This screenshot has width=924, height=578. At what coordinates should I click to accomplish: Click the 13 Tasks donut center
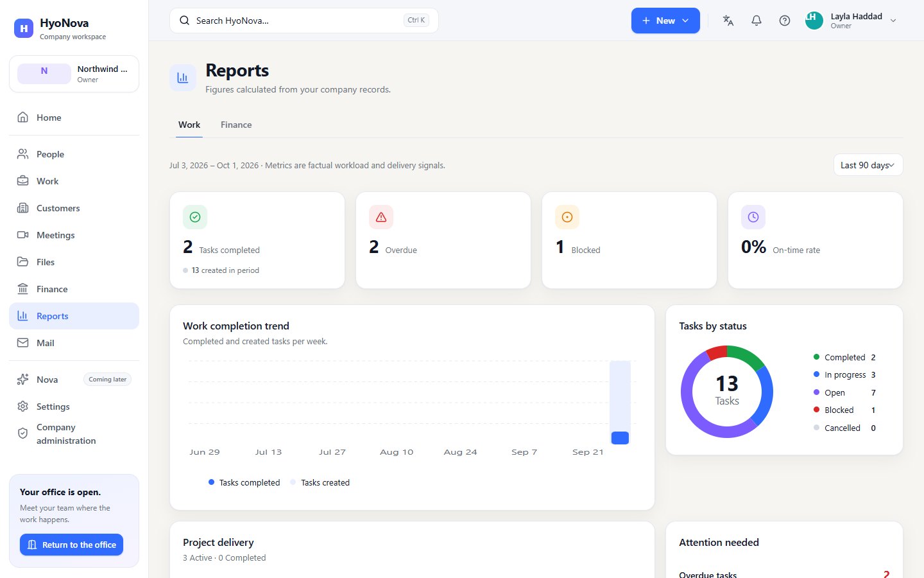pyautogui.click(x=727, y=390)
